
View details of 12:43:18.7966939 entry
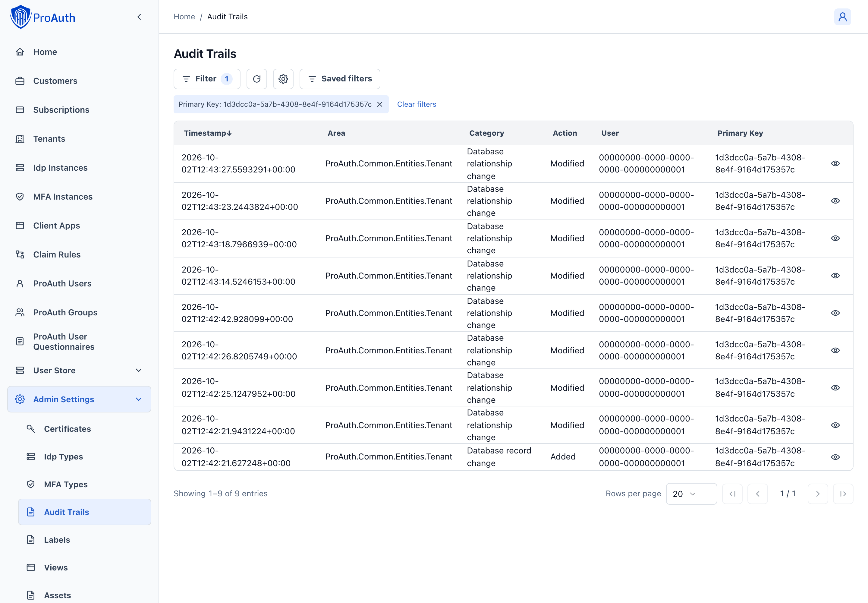point(835,238)
